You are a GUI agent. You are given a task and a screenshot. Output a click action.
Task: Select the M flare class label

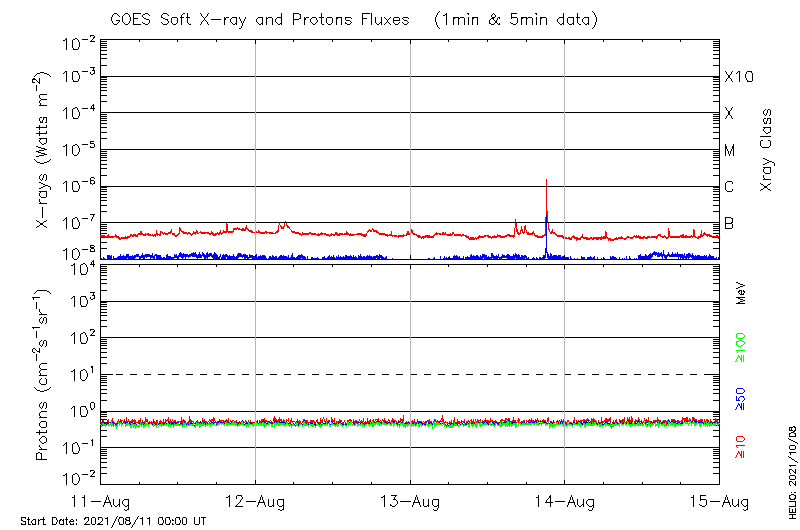[x=730, y=151]
